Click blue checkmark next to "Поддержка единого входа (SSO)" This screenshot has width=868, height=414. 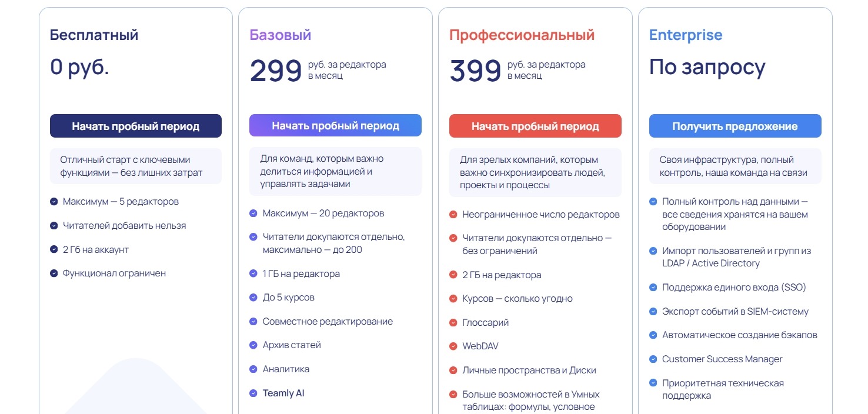click(653, 288)
